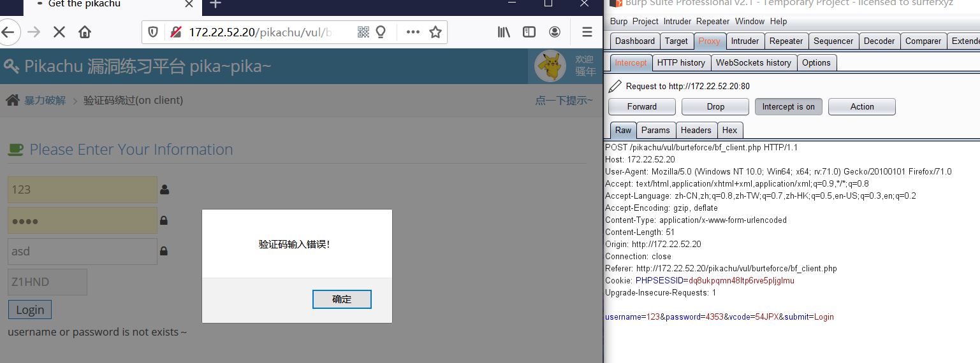This screenshot has height=363, width=980.
Task: Switch to Dashboard tab
Action: click(x=634, y=41)
